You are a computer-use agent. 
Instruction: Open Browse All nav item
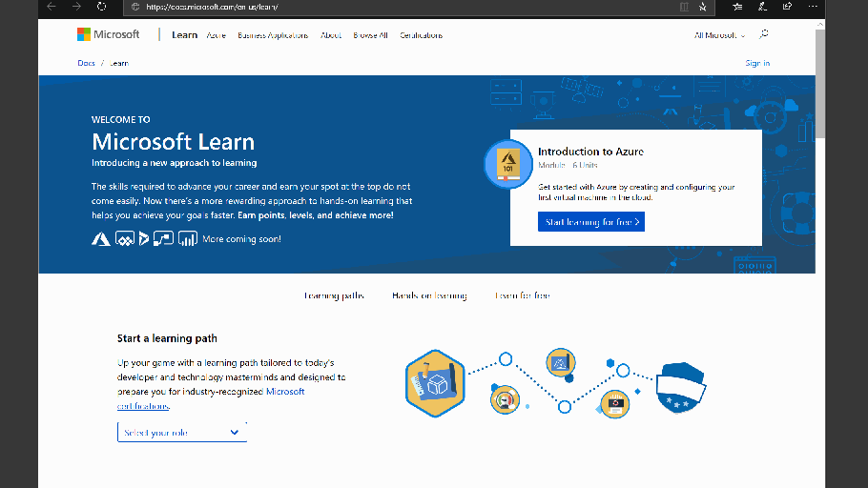370,35
